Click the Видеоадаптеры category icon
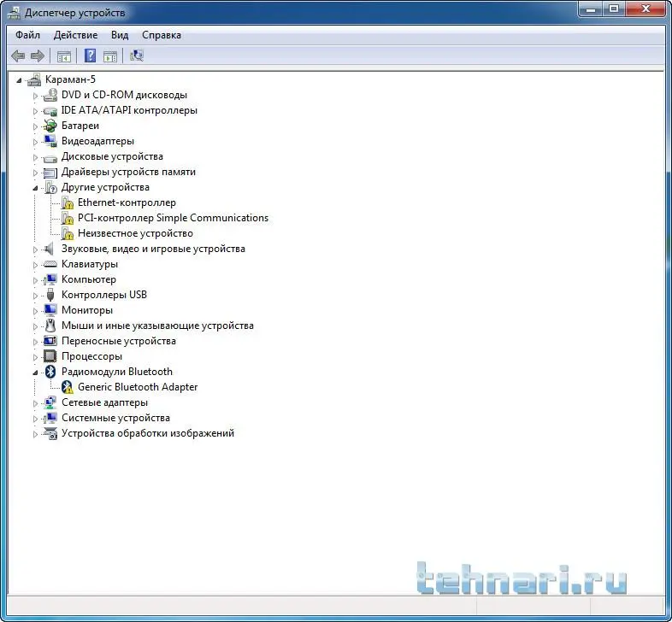This screenshot has height=622, width=672. 50,141
